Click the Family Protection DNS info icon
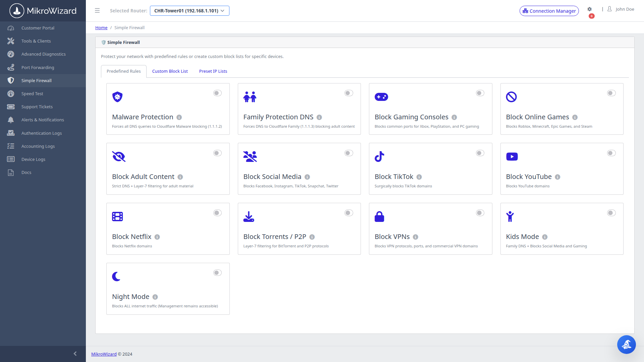Viewport: 644px width, 362px height. click(x=319, y=117)
